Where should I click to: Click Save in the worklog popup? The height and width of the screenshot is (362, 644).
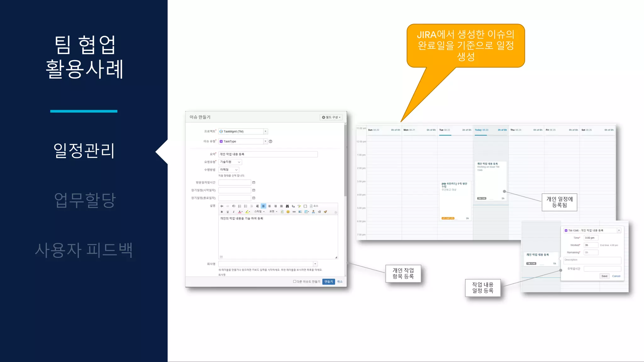[604, 276]
